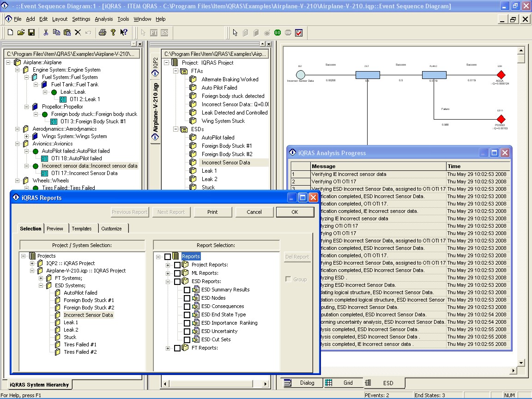Switch to the Preview tab in Reports
The width and height of the screenshot is (532, 399).
point(55,229)
